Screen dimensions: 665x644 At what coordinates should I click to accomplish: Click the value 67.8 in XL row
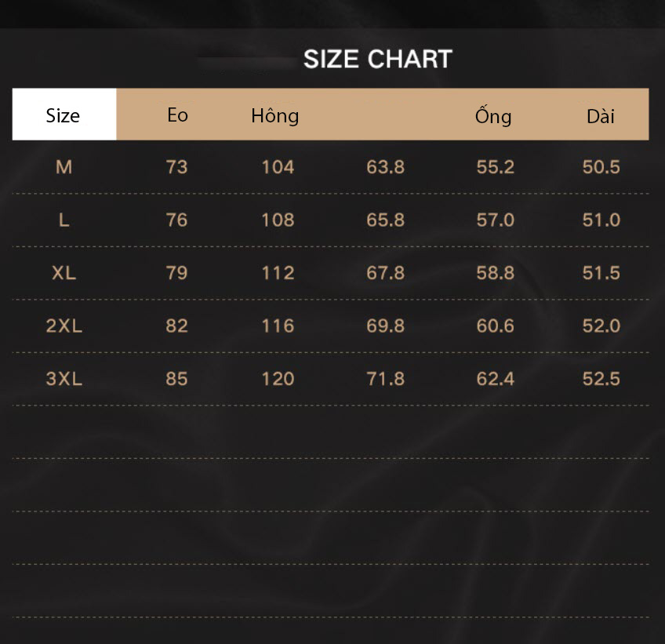[x=386, y=273]
